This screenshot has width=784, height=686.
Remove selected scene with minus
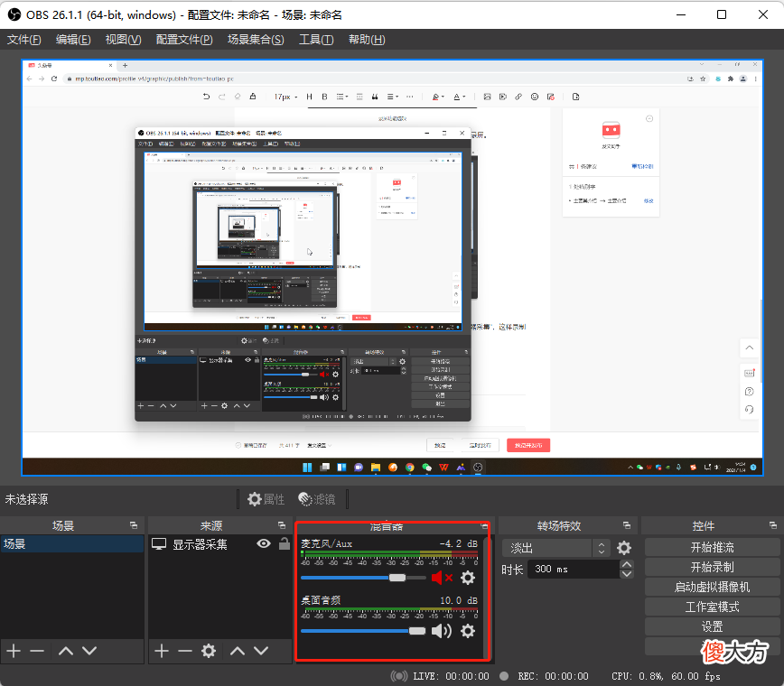point(37,651)
